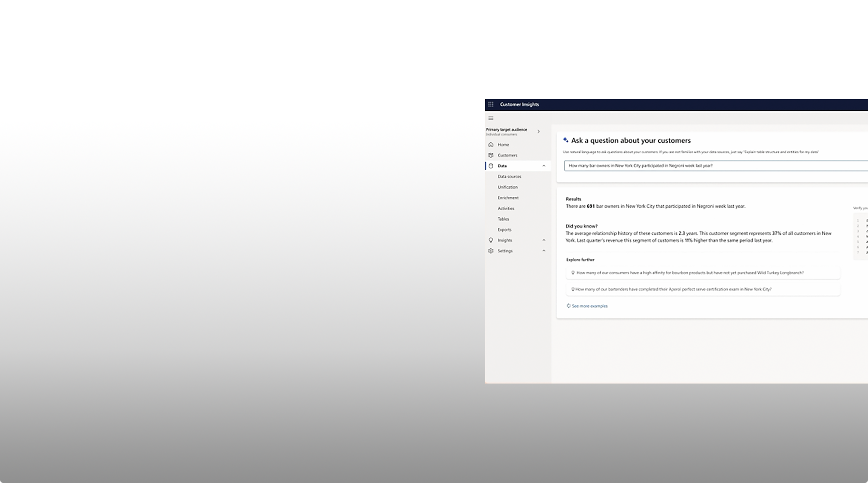Click the Insights lightbulb icon
868x483 pixels.
tap(491, 240)
